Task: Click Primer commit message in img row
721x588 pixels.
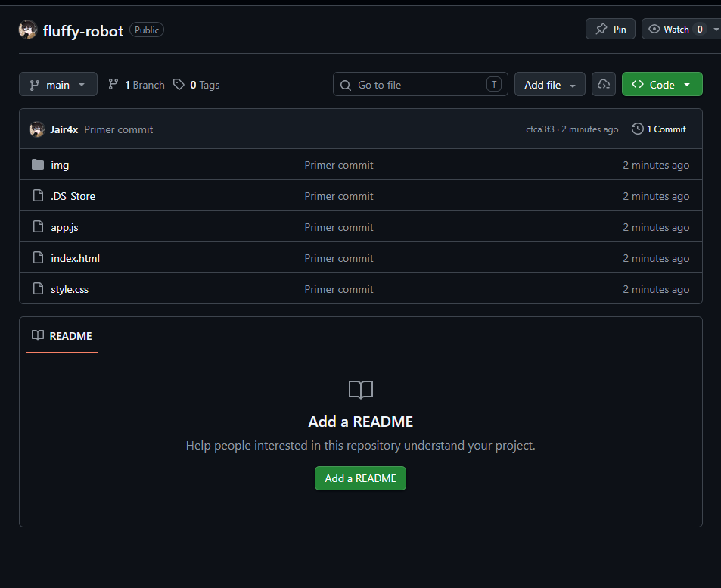Action: coord(339,165)
